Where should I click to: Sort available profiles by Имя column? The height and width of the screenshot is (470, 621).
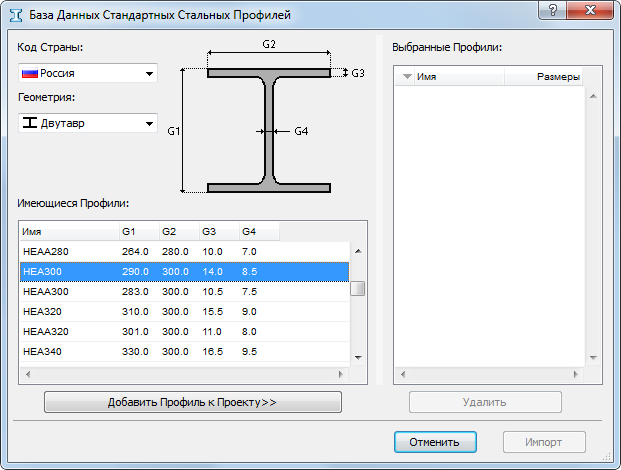click(x=69, y=232)
